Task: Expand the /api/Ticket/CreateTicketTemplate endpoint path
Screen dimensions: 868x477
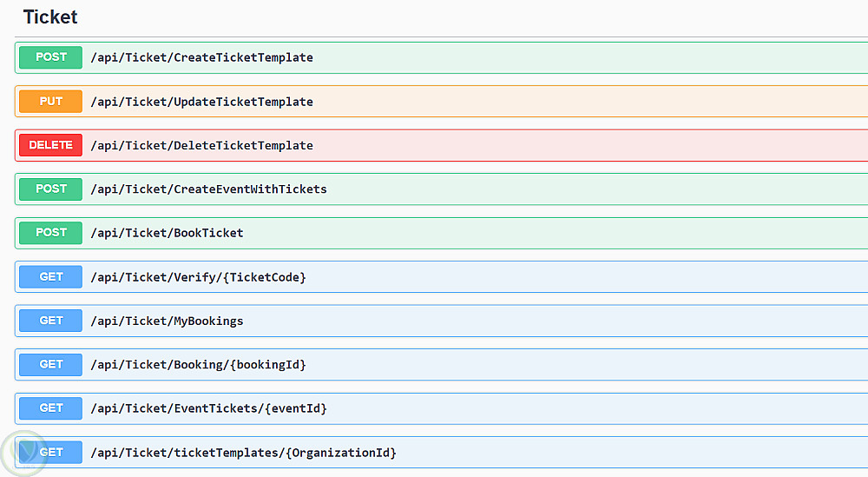Action: [201, 57]
